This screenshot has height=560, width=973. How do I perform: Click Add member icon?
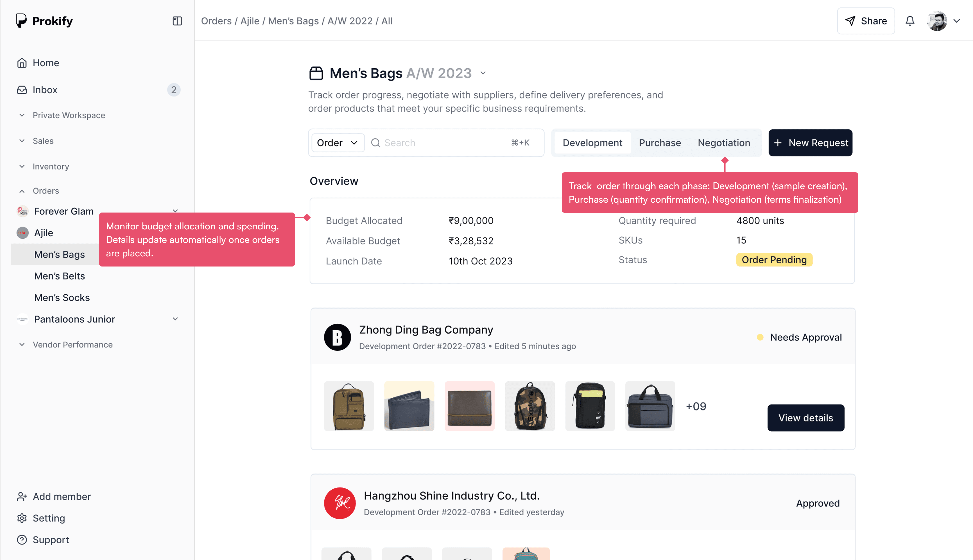pyautogui.click(x=22, y=497)
